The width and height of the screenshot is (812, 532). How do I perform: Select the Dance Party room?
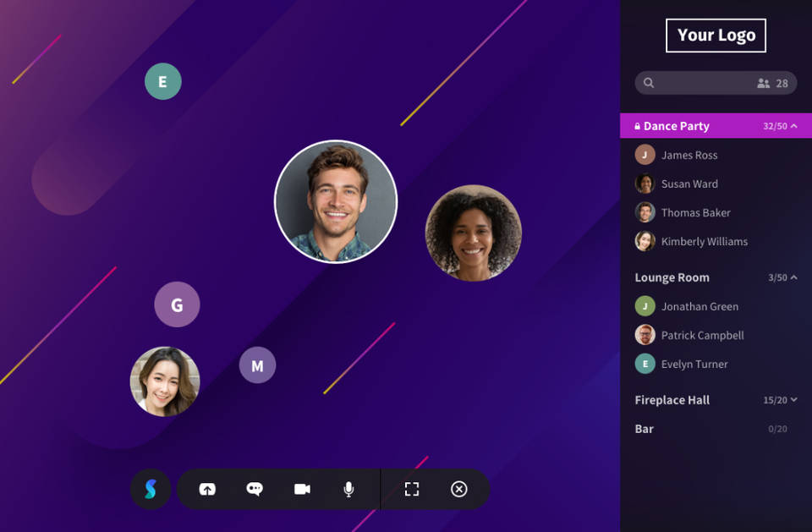point(716,126)
